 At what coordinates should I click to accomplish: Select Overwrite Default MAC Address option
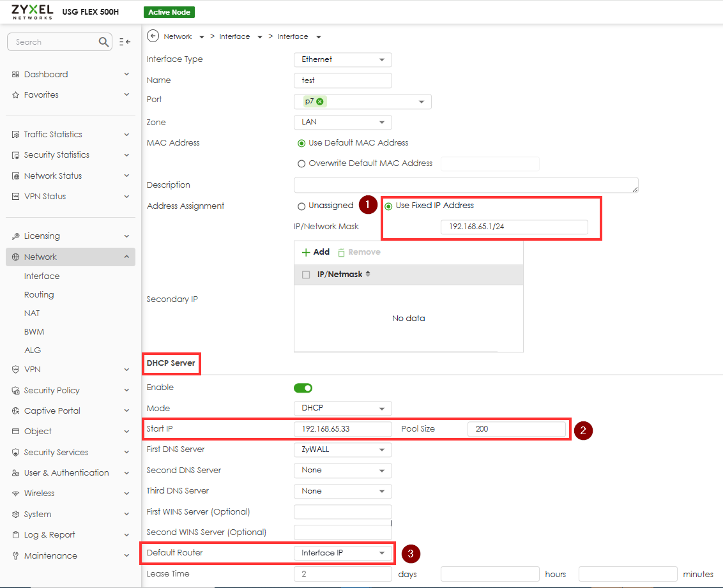(x=301, y=163)
